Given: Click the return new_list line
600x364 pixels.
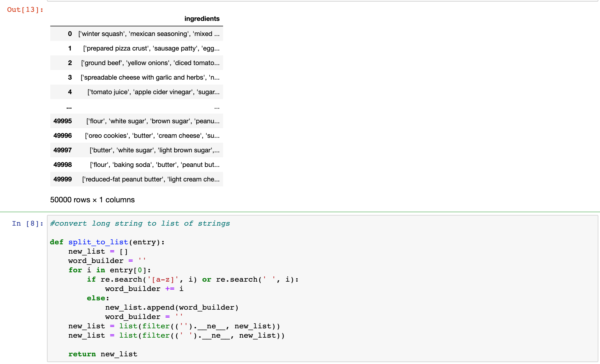Looking at the screenshot, I should (x=103, y=354).
